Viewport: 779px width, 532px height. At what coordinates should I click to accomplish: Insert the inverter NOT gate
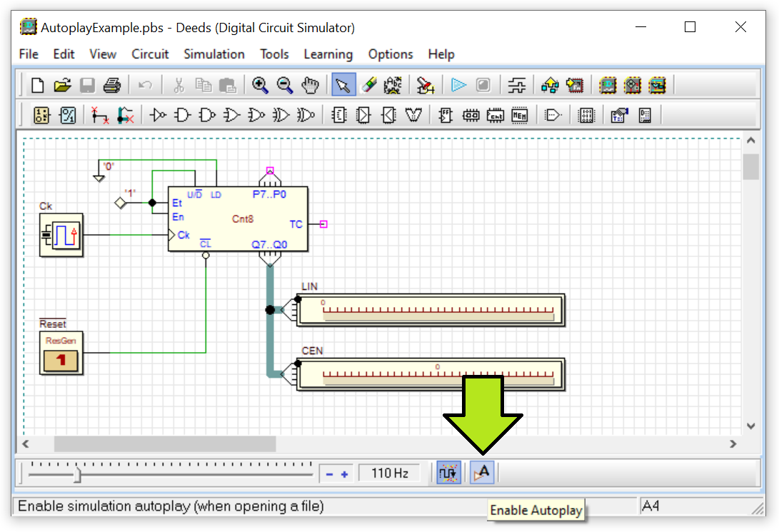pyautogui.click(x=158, y=116)
